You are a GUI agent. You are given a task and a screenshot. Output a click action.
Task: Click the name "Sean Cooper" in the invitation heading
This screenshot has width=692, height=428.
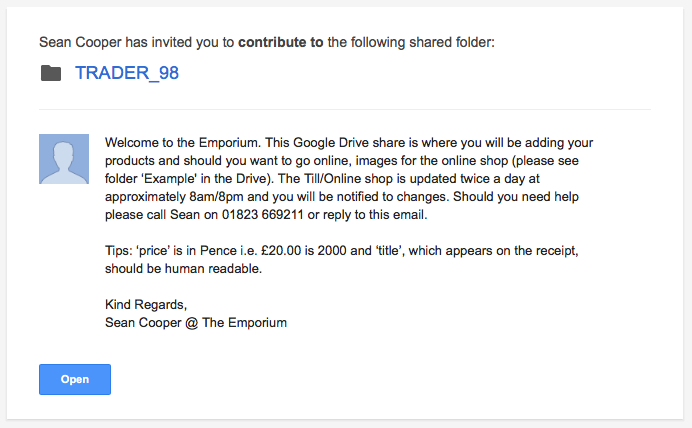pyautogui.click(x=80, y=42)
